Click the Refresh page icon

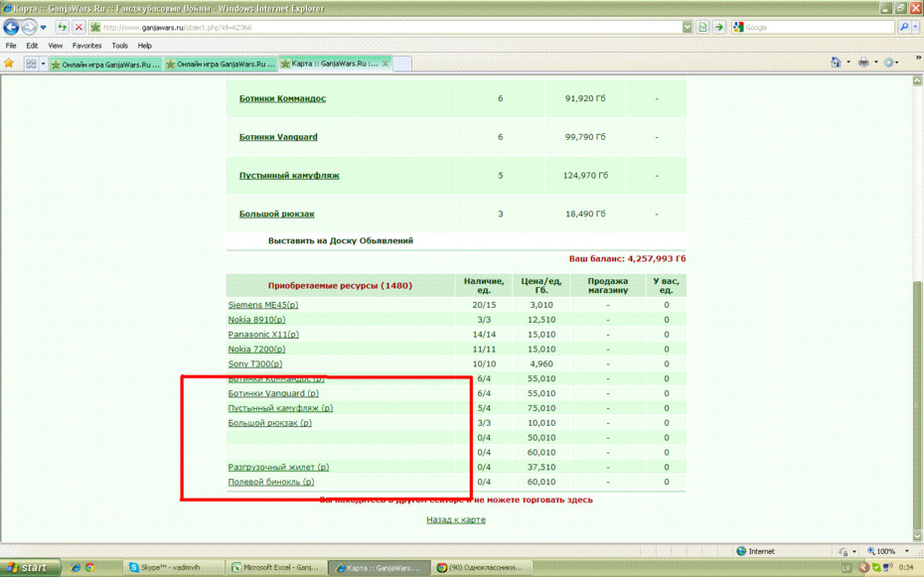62,27
